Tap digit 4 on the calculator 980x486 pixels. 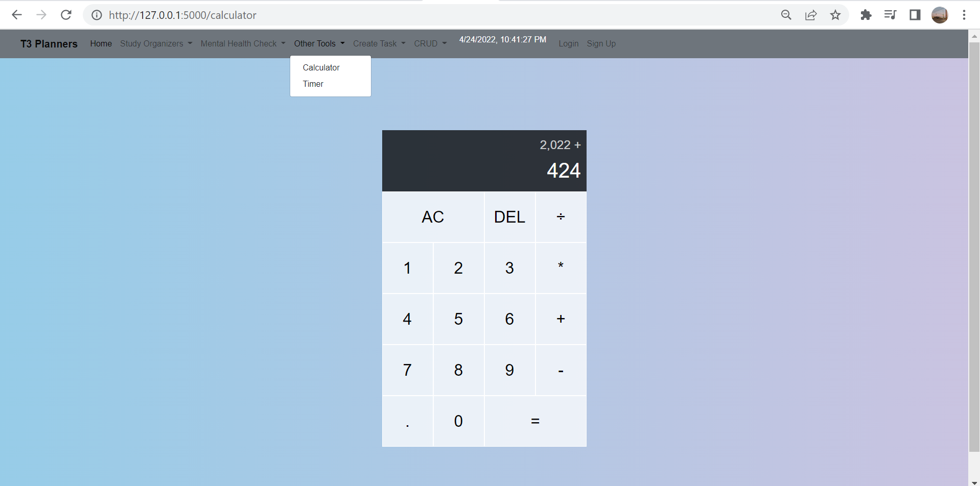pos(407,319)
